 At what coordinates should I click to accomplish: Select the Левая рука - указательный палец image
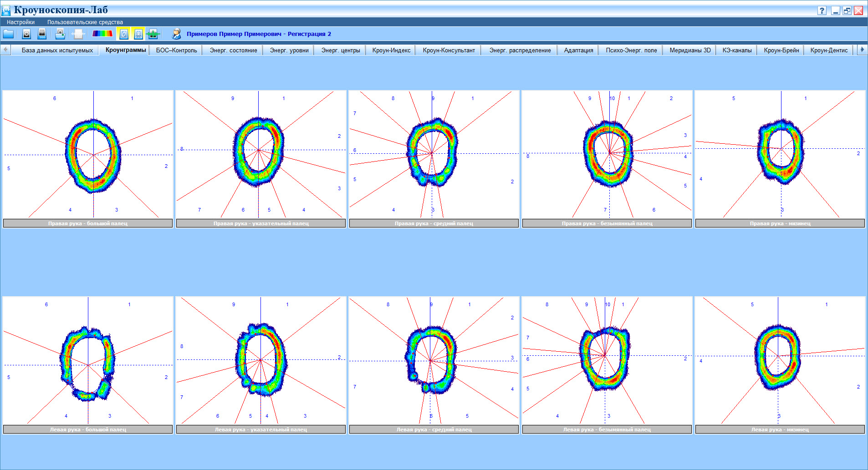tap(261, 365)
